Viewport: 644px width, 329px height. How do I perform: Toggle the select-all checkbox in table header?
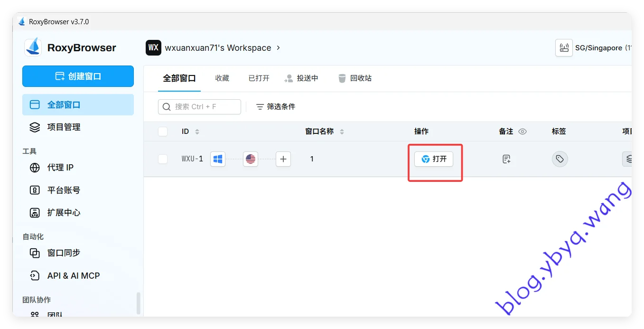163,132
